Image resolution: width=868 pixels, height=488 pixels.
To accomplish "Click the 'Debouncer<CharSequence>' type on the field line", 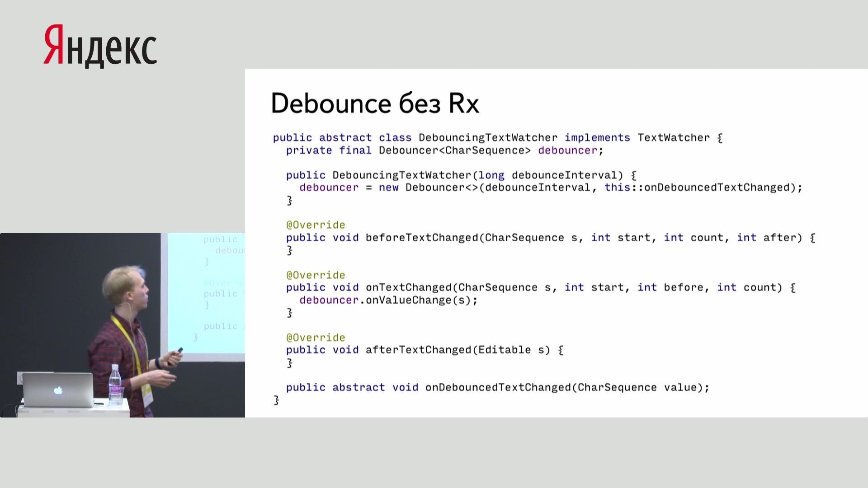I will point(454,150).
